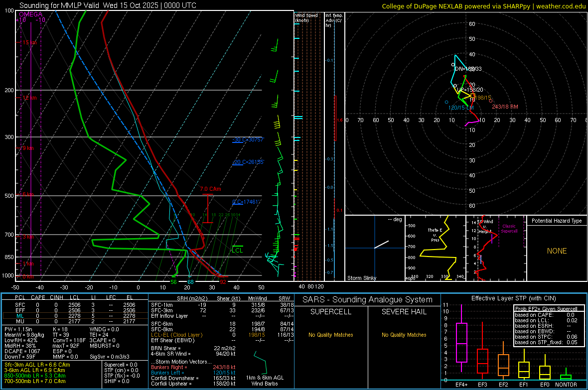Select the 9 km height marker
The width and height of the screenshot is (588, 390).
coord(28,148)
